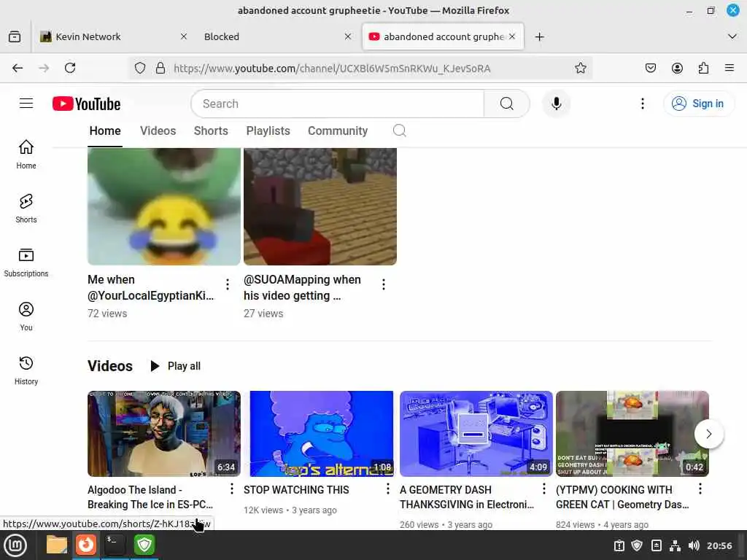Open options for A GEOMETRY DASH THANKSGIVING video
The image size is (747, 560).
point(543,489)
